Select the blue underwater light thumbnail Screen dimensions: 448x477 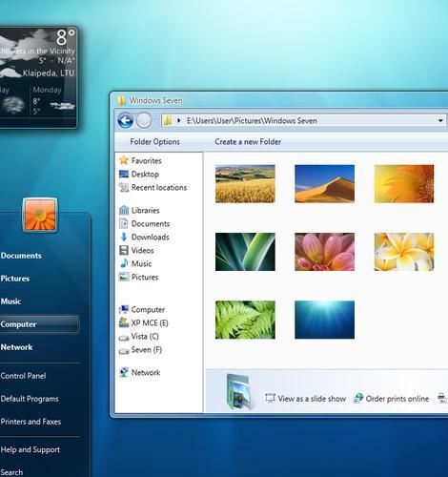(x=324, y=320)
